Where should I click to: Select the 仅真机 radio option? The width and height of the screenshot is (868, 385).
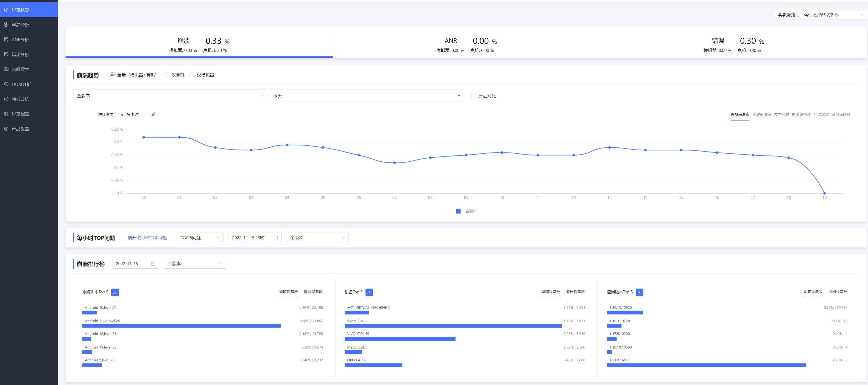click(x=166, y=75)
